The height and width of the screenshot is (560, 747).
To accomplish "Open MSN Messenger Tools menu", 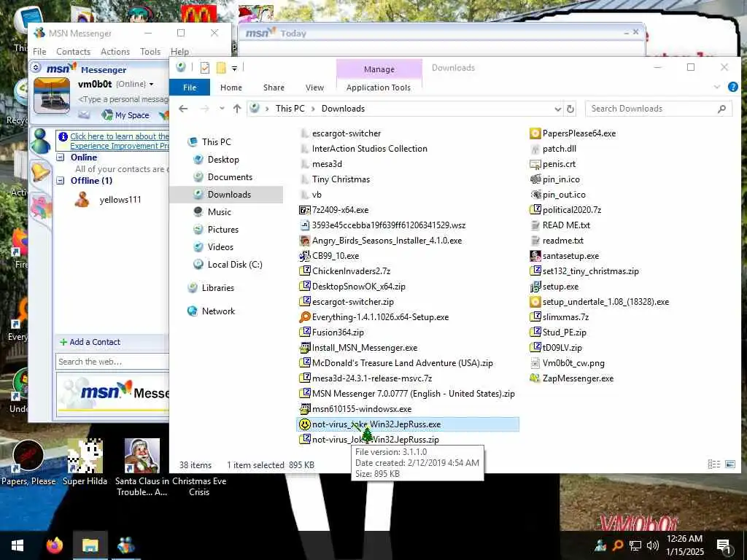I will click(x=150, y=52).
